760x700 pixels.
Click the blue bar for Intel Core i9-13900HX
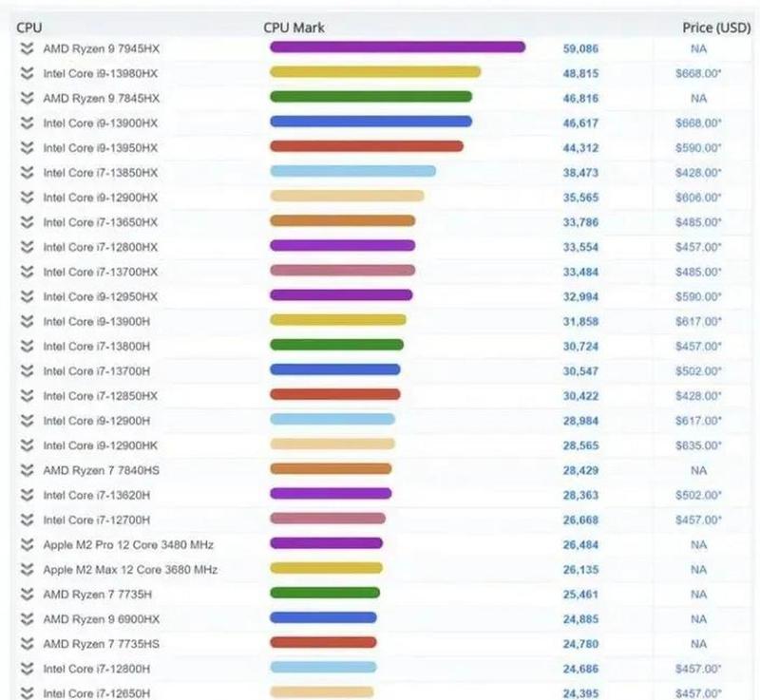(370, 122)
